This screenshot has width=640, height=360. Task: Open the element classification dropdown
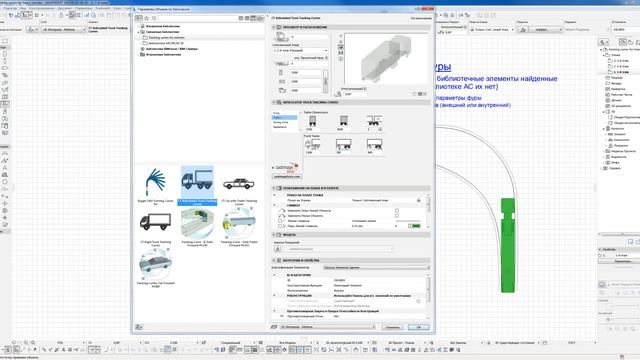point(376,268)
